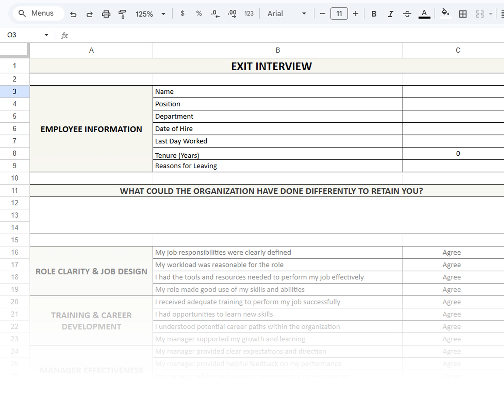504x420 pixels.
Task: Print the spreadsheet
Action: click(106, 14)
